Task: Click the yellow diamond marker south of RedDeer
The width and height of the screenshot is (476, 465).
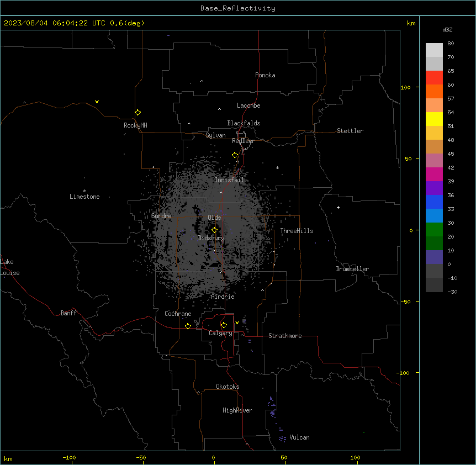Action: (x=235, y=155)
